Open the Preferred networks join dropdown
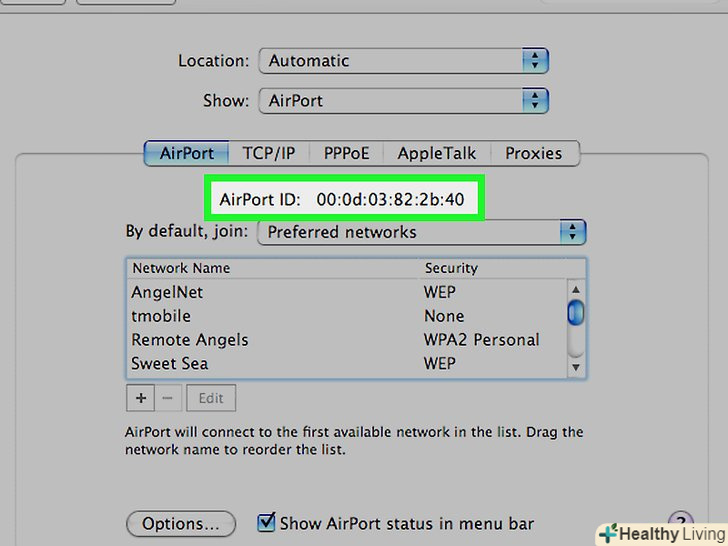The height and width of the screenshot is (546, 728). point(422,232)
